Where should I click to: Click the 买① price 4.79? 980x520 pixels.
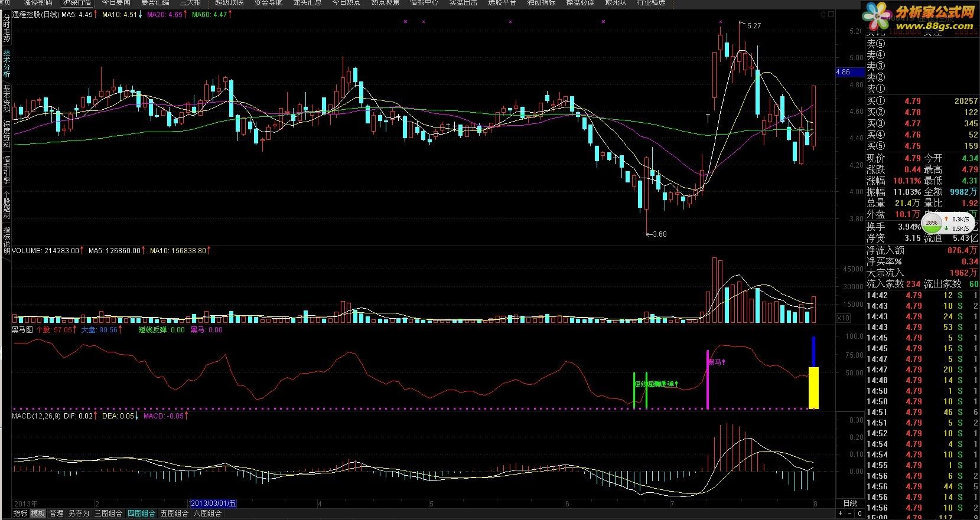pos(913,102)
